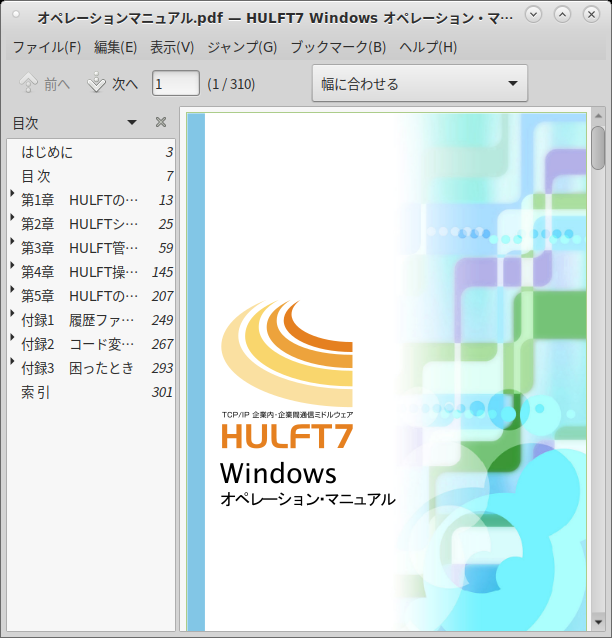Image resolution: width=612 pixels, height=638 pixels.
Task: Jump to 第3章 HULFT管… entry
Action: pos(92,248)
